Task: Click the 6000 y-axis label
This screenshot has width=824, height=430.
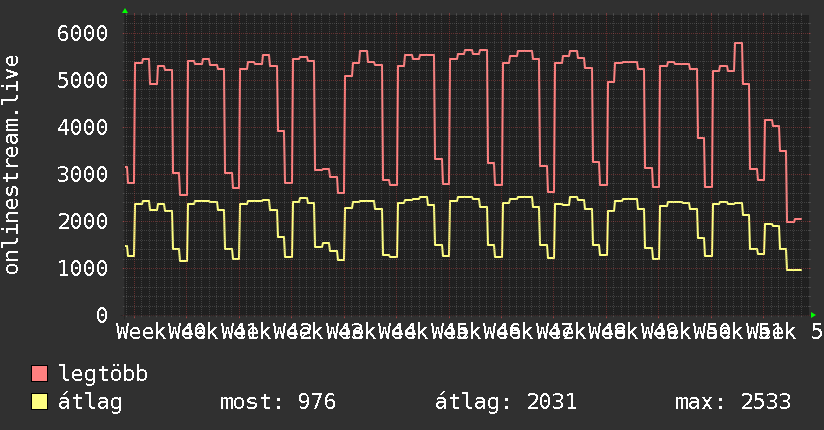Action: (83, 34)
